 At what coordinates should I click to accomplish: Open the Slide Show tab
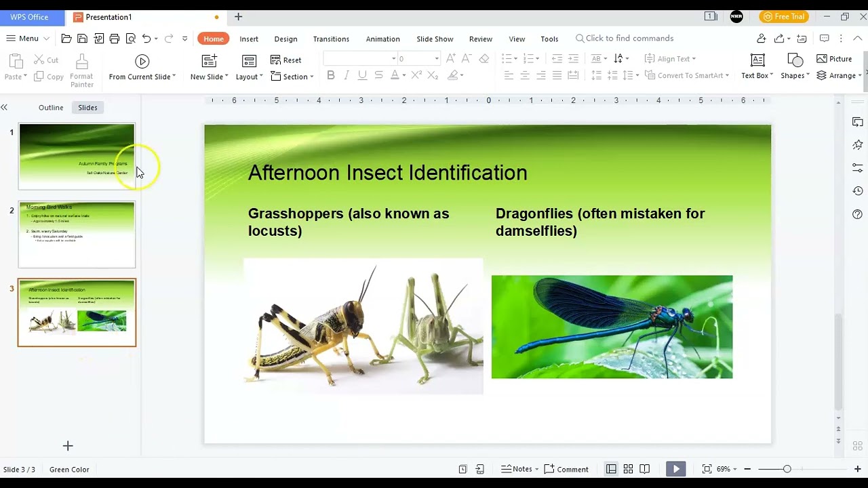pyautogui.click(x=435, y=39)
